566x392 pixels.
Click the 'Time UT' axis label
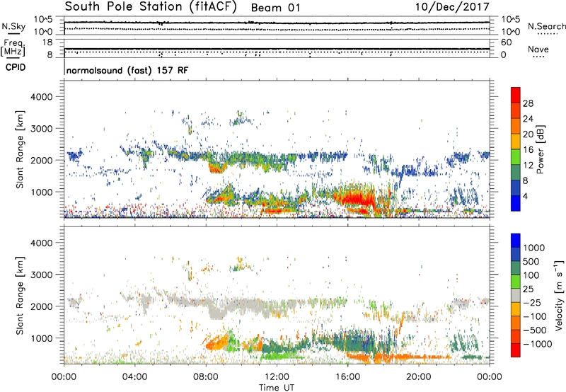277,388
